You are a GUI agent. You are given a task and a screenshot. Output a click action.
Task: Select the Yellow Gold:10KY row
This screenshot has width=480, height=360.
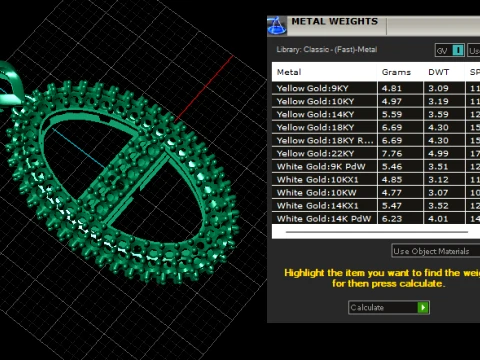[x=376, y=101]
